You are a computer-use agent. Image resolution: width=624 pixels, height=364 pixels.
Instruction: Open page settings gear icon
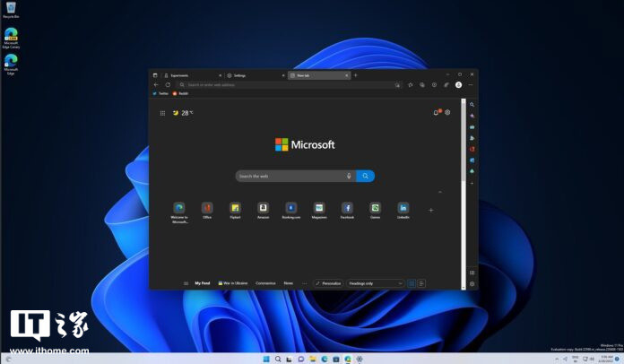pyautogui.click(x=447, y=113)
